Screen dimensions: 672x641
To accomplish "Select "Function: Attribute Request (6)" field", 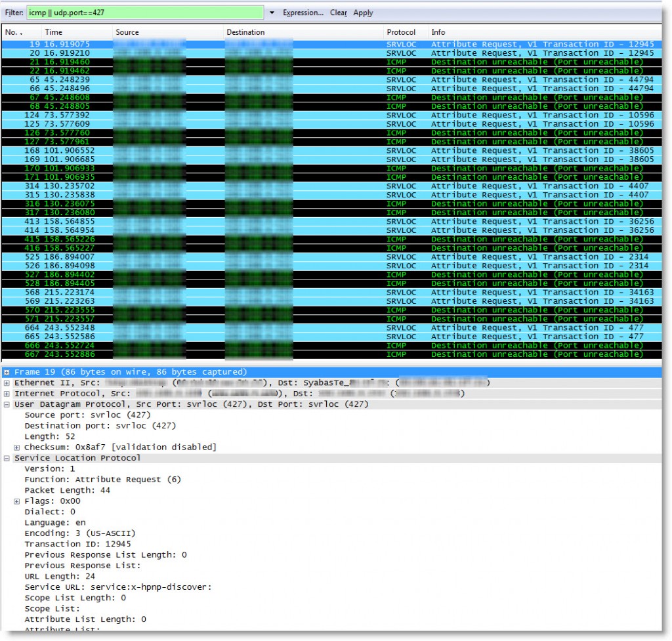I will point(103,480).
